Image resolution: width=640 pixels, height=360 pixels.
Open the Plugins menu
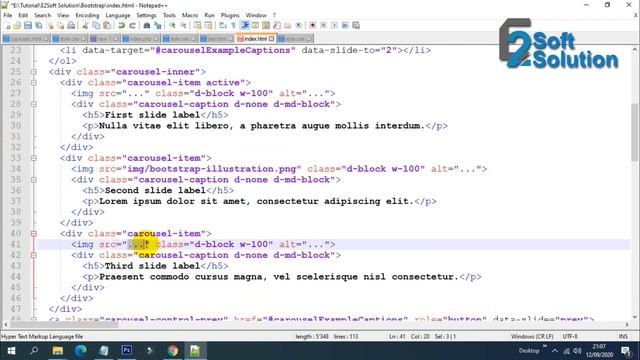click(x=230, y=15)
